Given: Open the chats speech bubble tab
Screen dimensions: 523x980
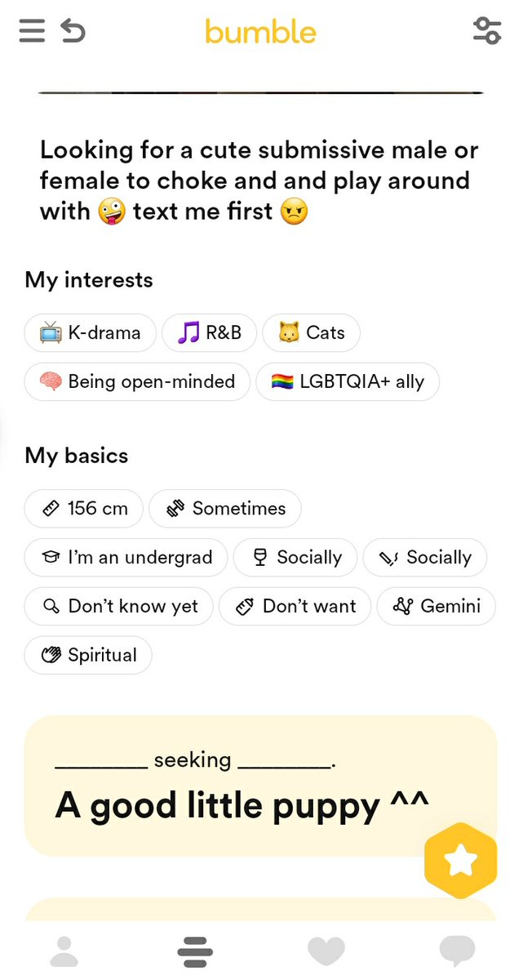Looking at the screenshot, I should pyautogui.click(x=457, y=951).
